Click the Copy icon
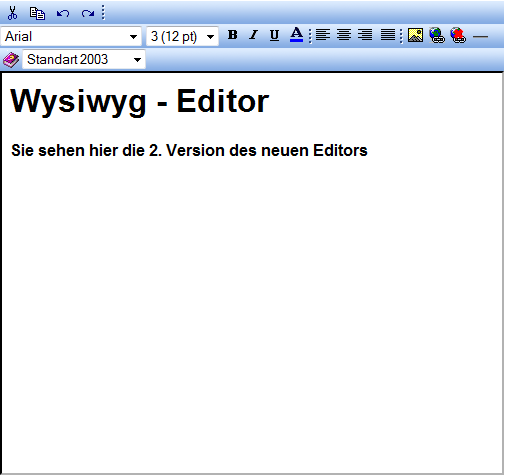The image size is (505, 476). coord(37,13)
